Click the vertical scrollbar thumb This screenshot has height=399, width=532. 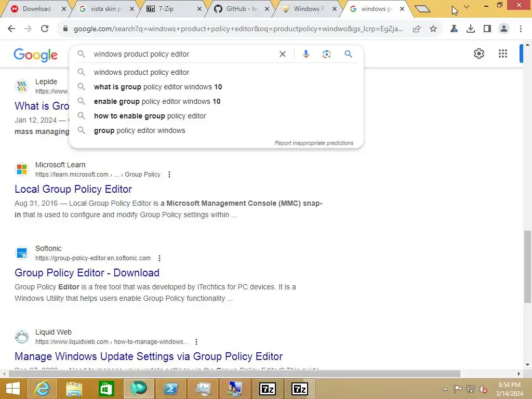tap(527, 267)
